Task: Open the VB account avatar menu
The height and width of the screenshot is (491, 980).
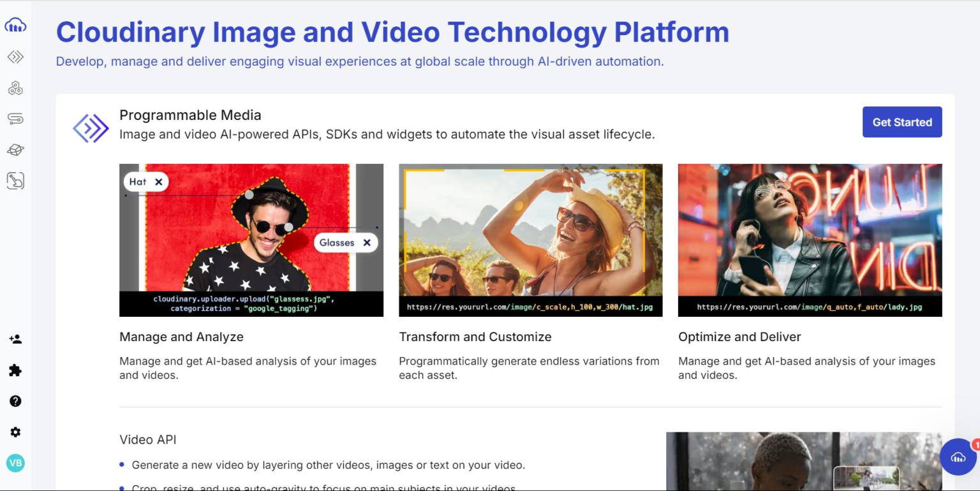Action: click(x=15, y=463)
